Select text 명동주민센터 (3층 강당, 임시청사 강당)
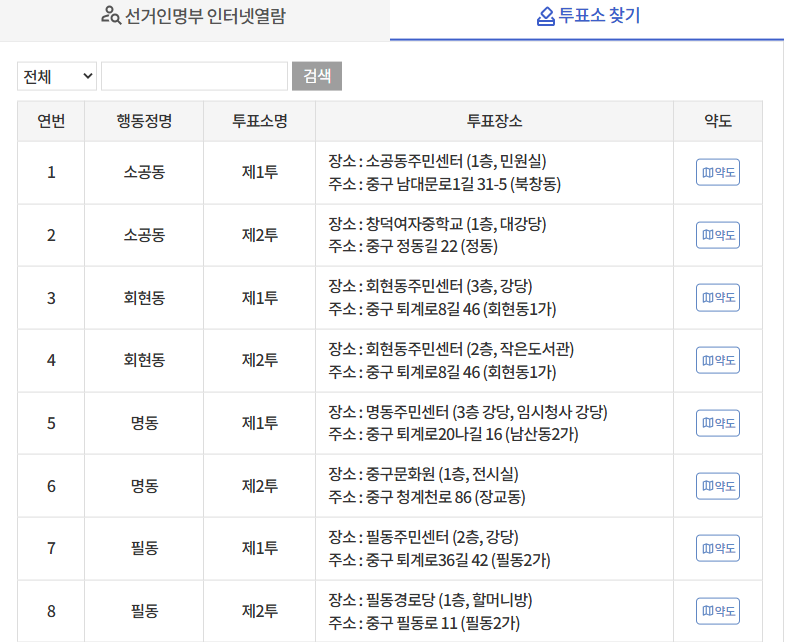This screenshot has width=802, height=642. 486,412
